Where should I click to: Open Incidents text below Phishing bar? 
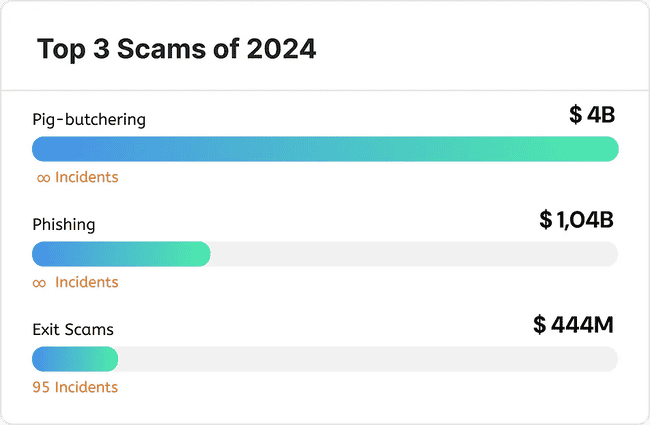[87, 283]
